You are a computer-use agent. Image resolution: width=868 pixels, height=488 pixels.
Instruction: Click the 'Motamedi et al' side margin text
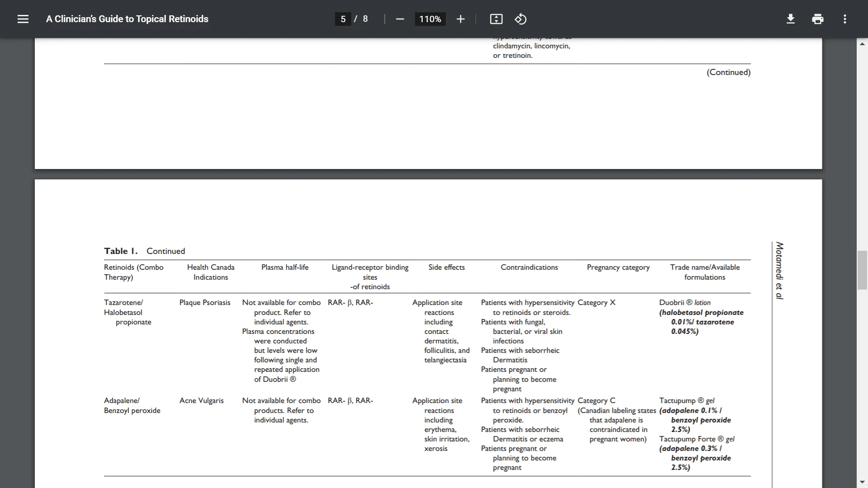(779, 271)
